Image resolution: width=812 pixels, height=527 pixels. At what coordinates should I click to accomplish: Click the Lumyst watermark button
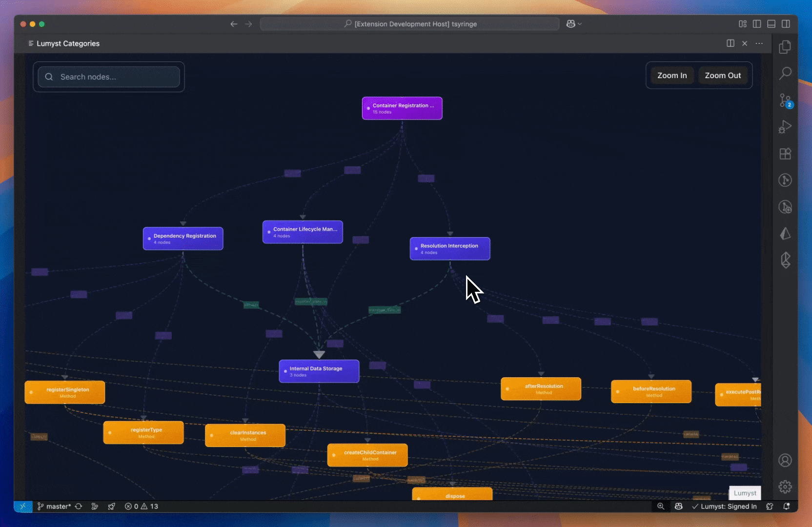[x=745, y=493]
